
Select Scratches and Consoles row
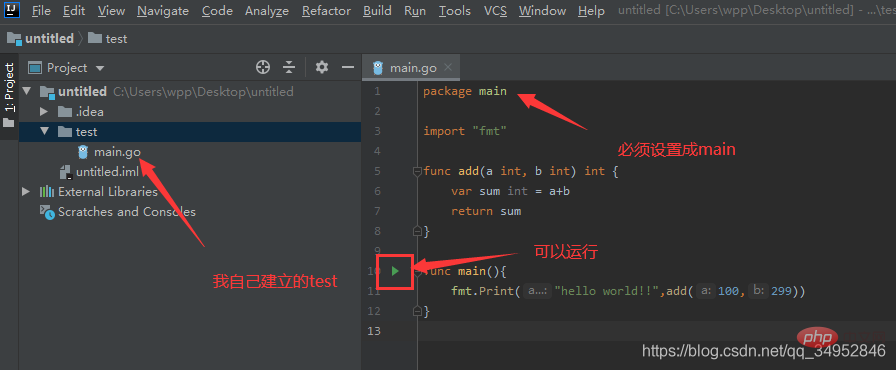click(190, 212)
